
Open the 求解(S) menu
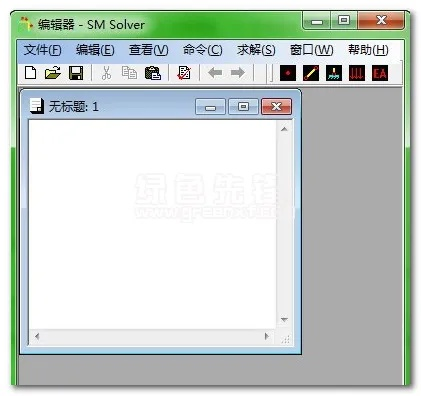[x=256, y=50]
